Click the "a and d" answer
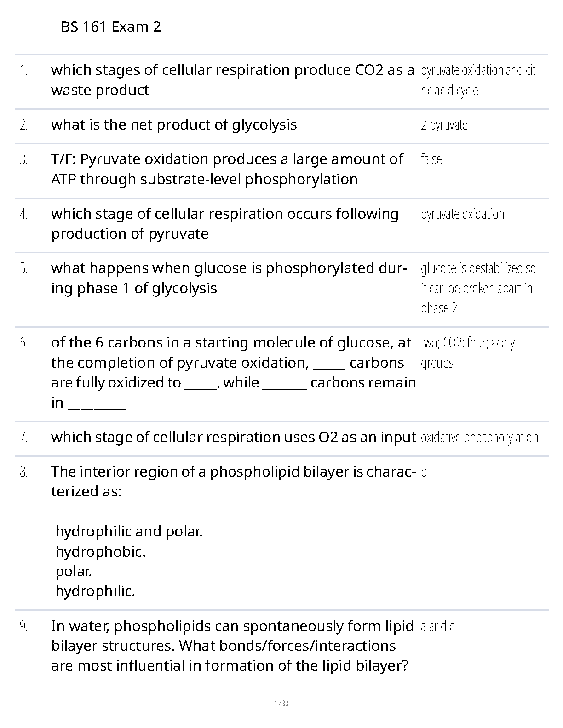The image size is (563, 728). [438, 626]
